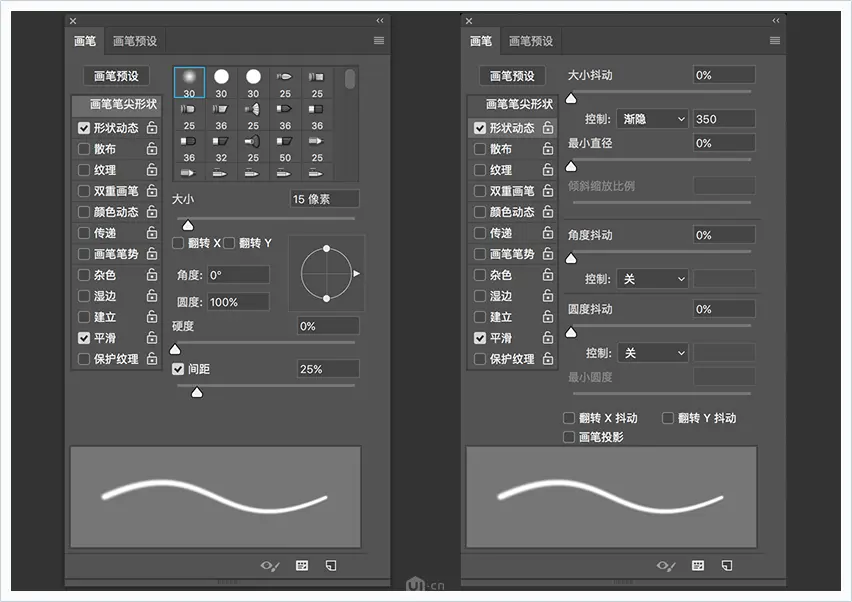The height and width of the screenshot is (602, 852).
Task: Open right panel's hamburger options menu
Action: click(x=775, y=41)
